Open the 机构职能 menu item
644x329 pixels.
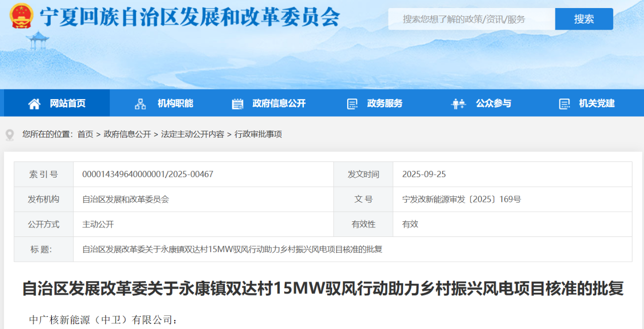pos(175,104)
